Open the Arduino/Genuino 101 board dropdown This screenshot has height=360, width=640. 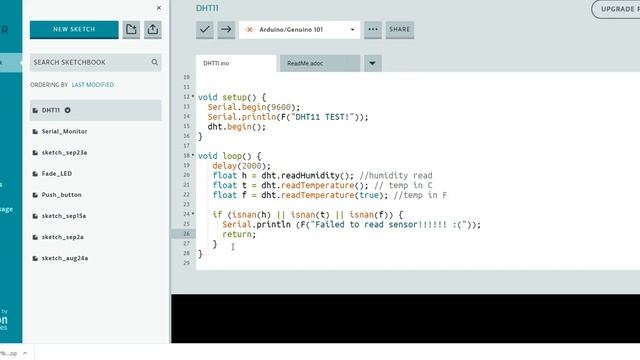(x=300, y=30)
